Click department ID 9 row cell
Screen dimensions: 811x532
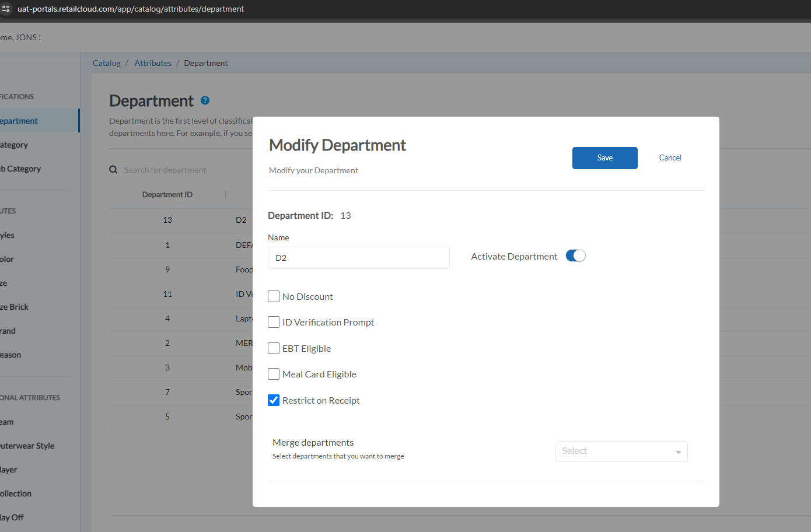pyautogui.click(x=167, y=269)
